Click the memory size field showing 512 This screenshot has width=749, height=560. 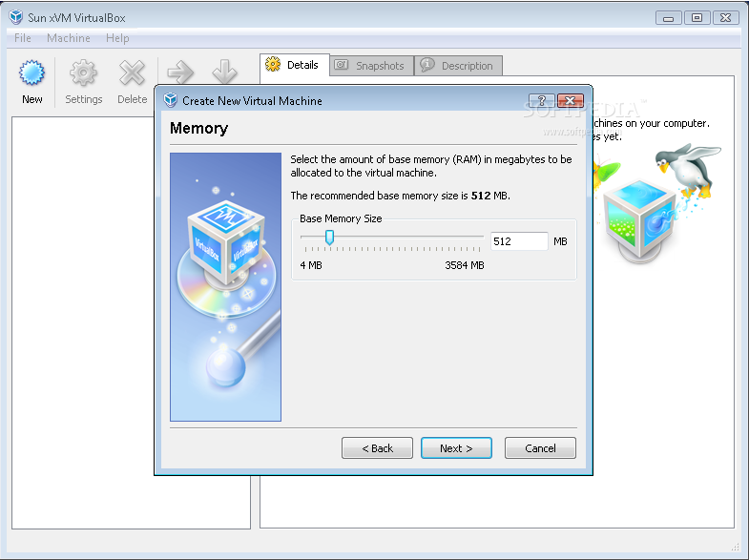519,241
